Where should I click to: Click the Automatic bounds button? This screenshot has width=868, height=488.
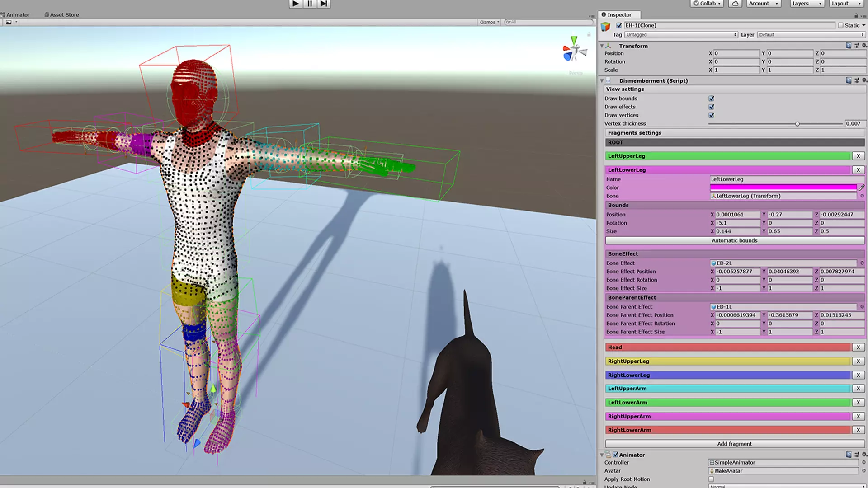[734, 241]
